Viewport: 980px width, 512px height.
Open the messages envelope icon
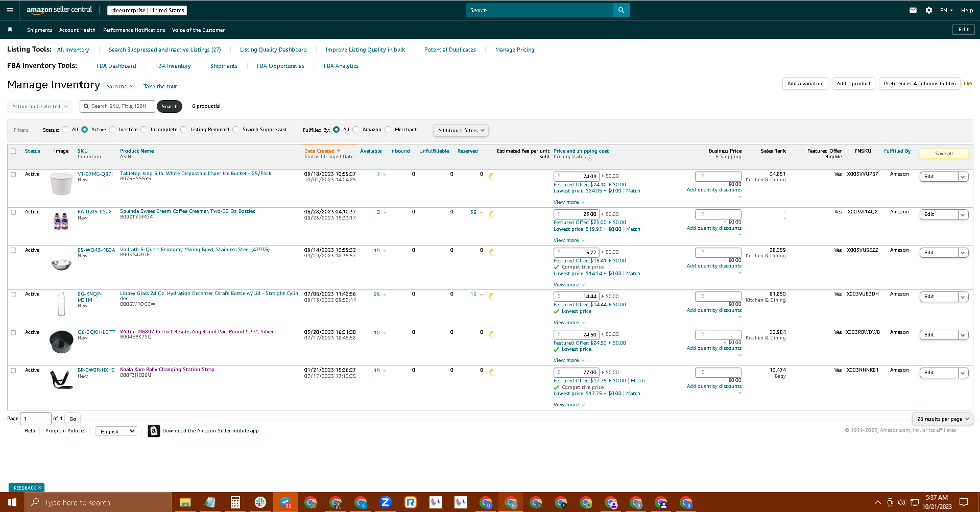pos(913,10)
